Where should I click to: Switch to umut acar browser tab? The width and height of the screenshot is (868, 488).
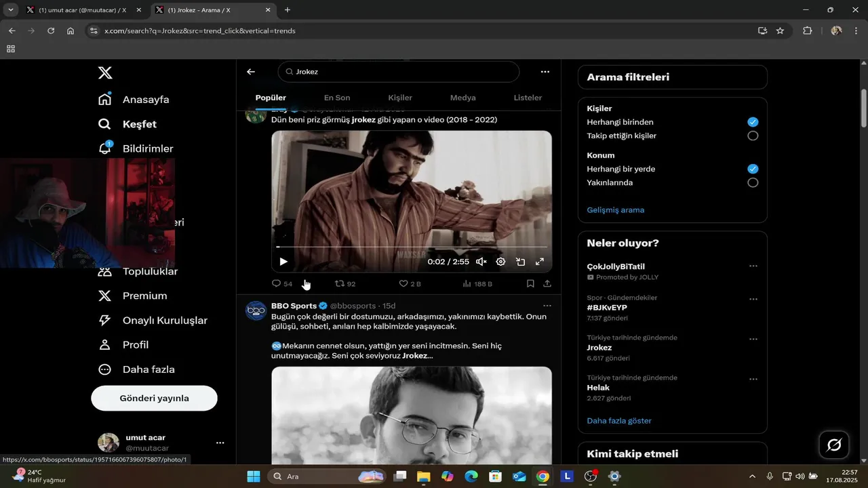[84, 10]
